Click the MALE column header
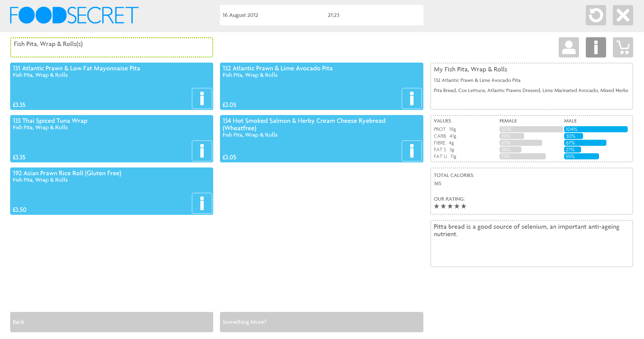The width and height of the screenshot is (644, 339). (570, 121)
